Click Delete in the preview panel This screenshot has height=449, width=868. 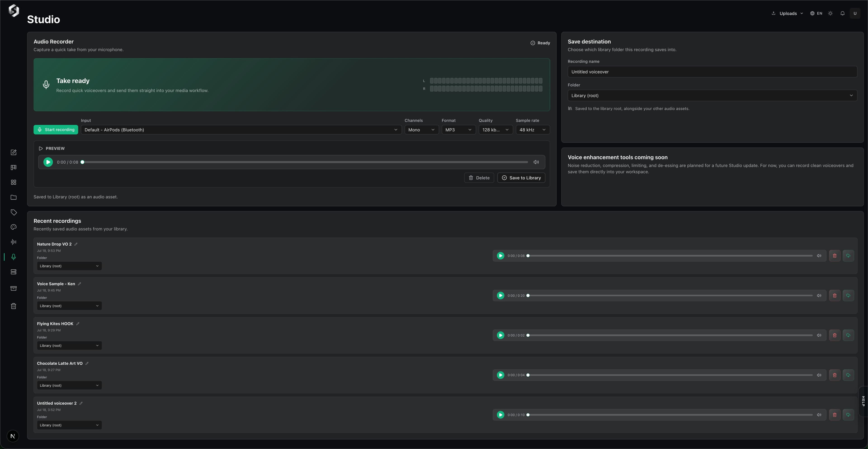click(479, 178)
